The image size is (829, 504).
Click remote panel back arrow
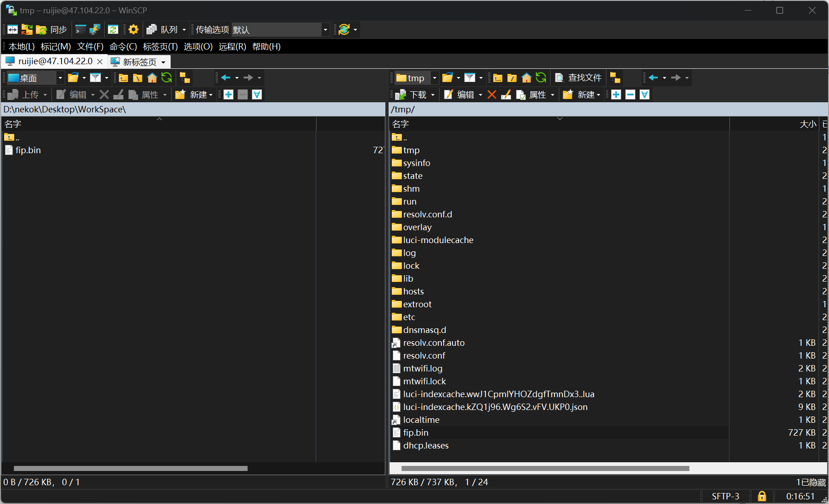pos(653,78)
